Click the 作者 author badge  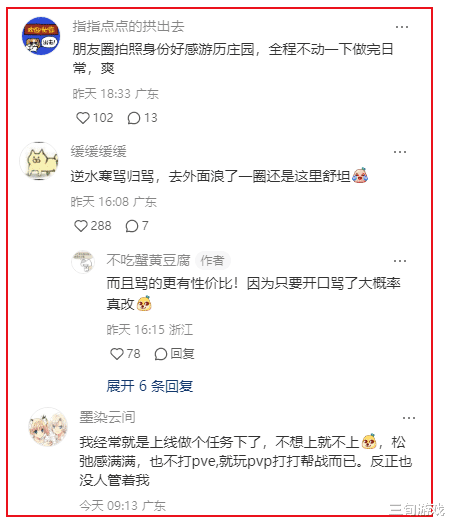click(212, 260)
